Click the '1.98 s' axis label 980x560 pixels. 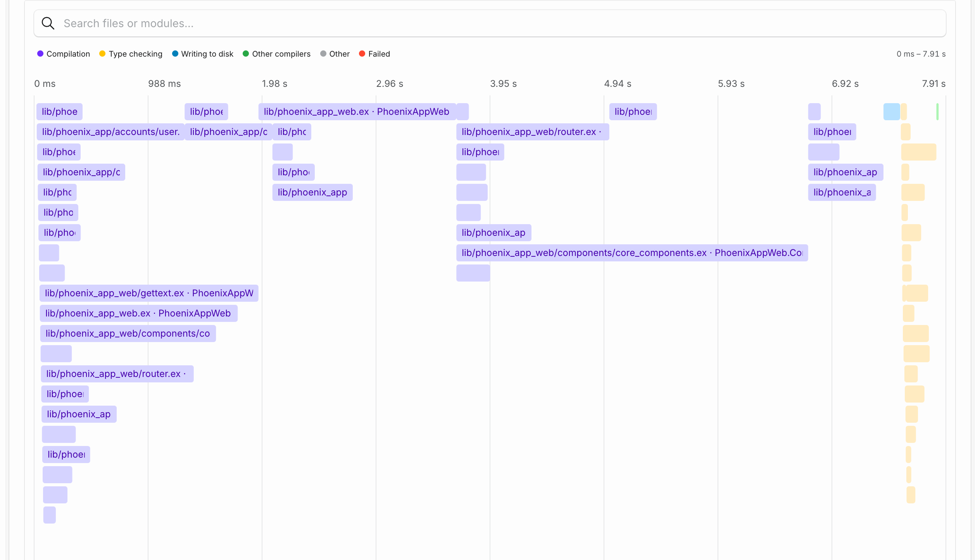click(x=274, y=84)
